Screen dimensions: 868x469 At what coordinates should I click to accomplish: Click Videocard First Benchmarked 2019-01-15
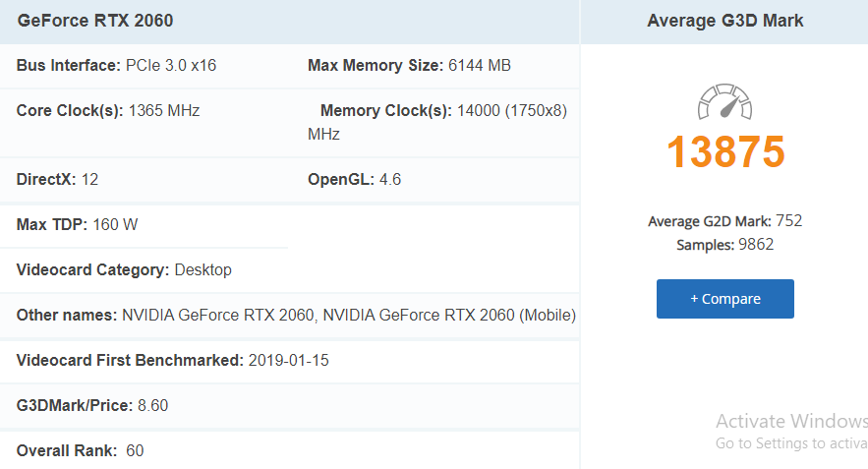[173, 361]
